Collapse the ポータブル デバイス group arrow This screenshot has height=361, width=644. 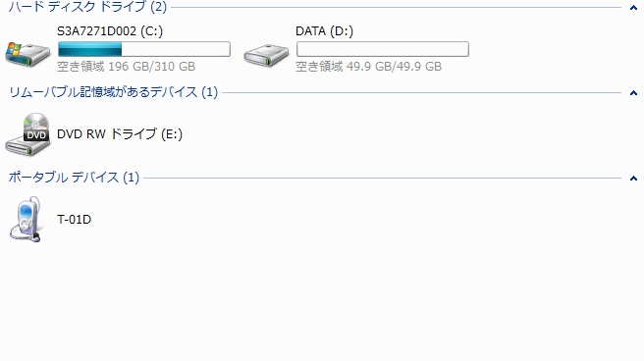coord(633,179)
